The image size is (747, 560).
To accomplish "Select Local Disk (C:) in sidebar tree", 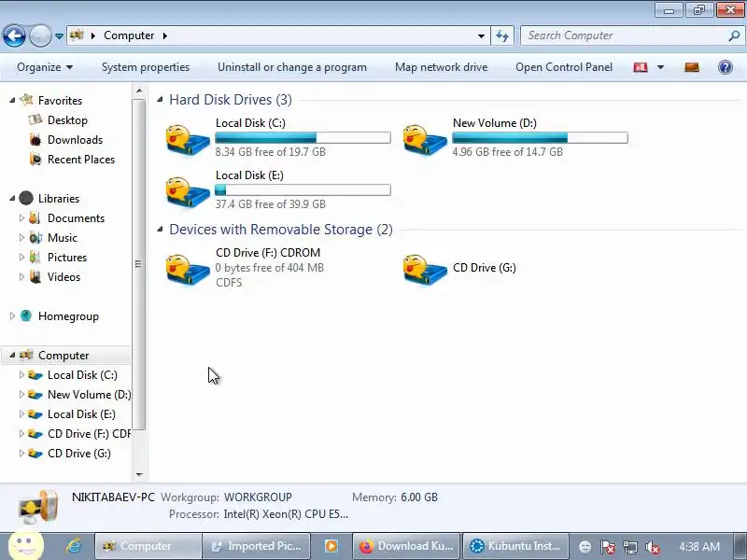I will point(82,375).
